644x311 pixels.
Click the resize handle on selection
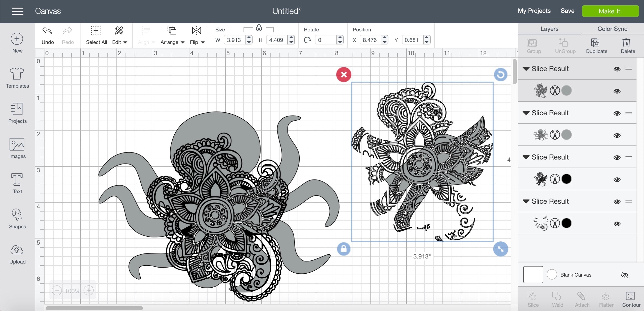501,249
